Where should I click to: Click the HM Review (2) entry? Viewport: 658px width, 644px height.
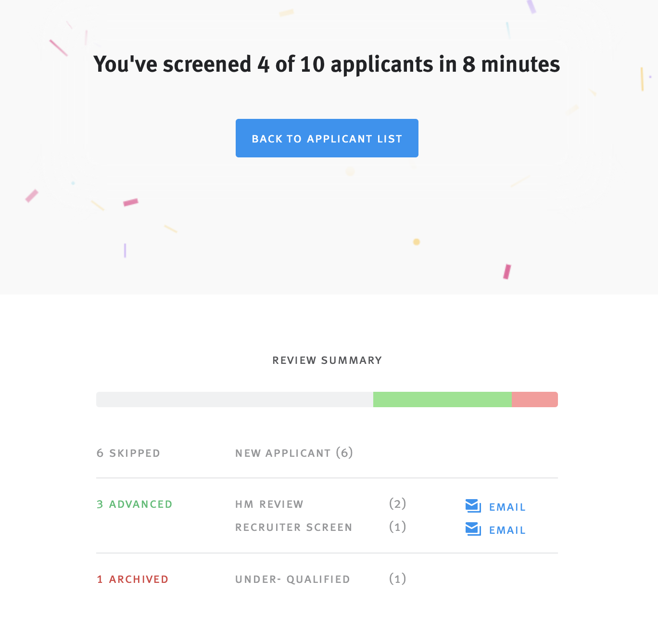pyautogui.click(x=269, y=504)
